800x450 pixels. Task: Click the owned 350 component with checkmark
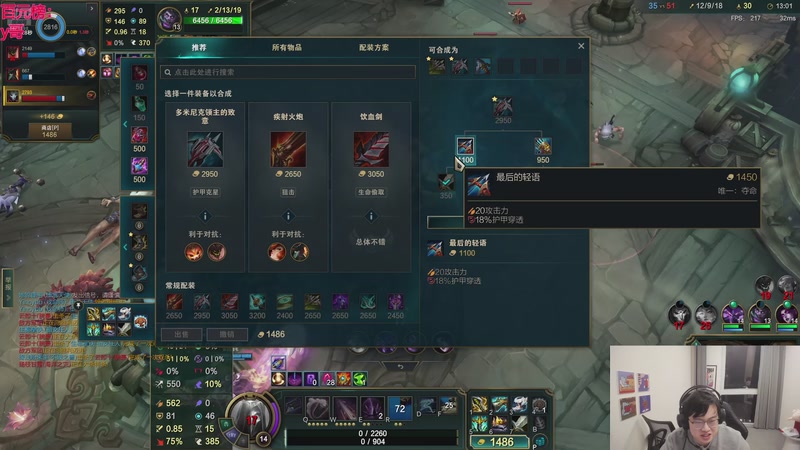[446, 182]
